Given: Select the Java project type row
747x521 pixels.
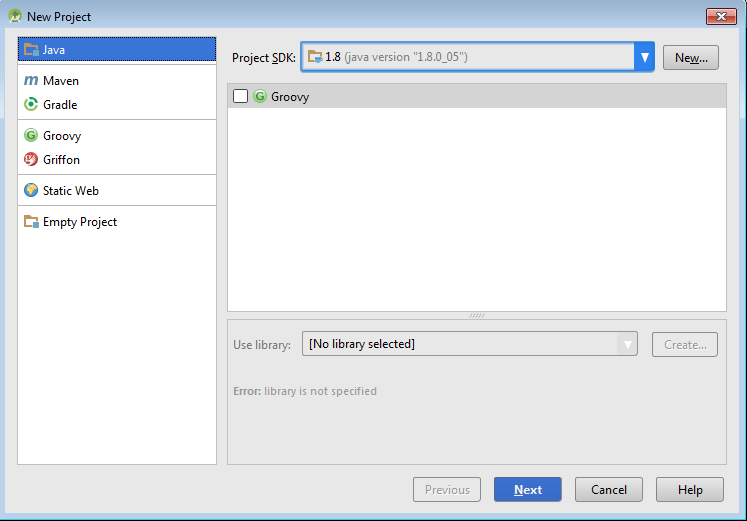Looking at the screenshot, I should pyautogui.click(x=117, y=50).
